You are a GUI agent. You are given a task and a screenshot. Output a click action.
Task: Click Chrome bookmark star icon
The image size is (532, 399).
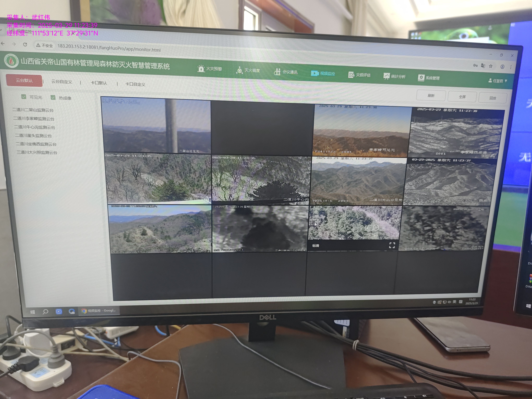491,66
